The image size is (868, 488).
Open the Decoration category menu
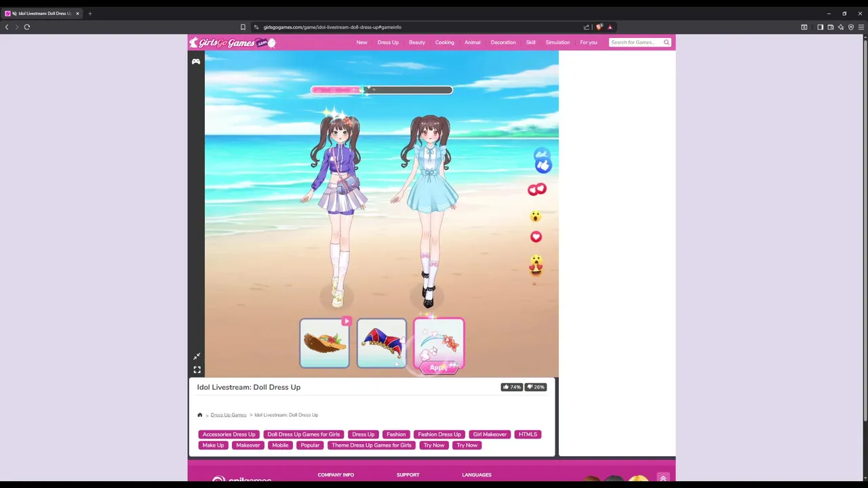(x=503, y=43)
